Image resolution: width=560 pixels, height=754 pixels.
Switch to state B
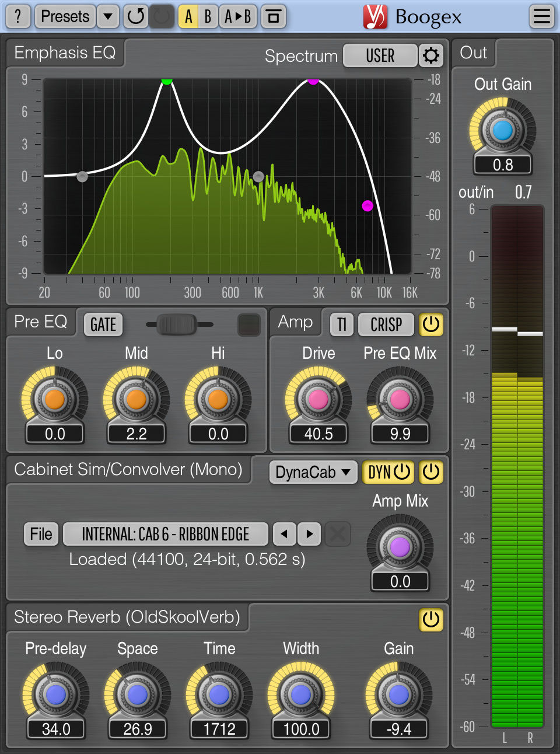point(208,16)
